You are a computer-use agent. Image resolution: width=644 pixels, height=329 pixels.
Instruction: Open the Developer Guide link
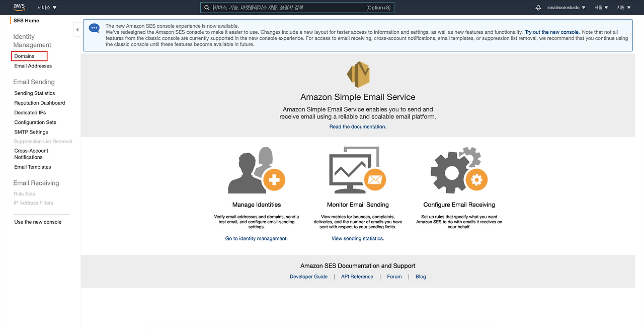(308, 277)
